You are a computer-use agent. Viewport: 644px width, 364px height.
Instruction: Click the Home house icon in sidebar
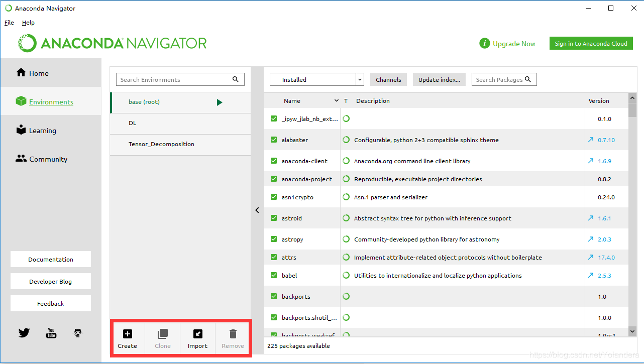coord(21,73)
